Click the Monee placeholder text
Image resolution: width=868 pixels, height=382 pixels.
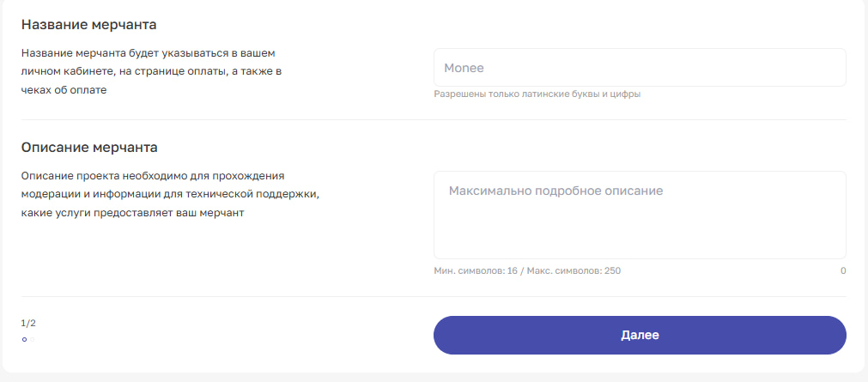463,68
